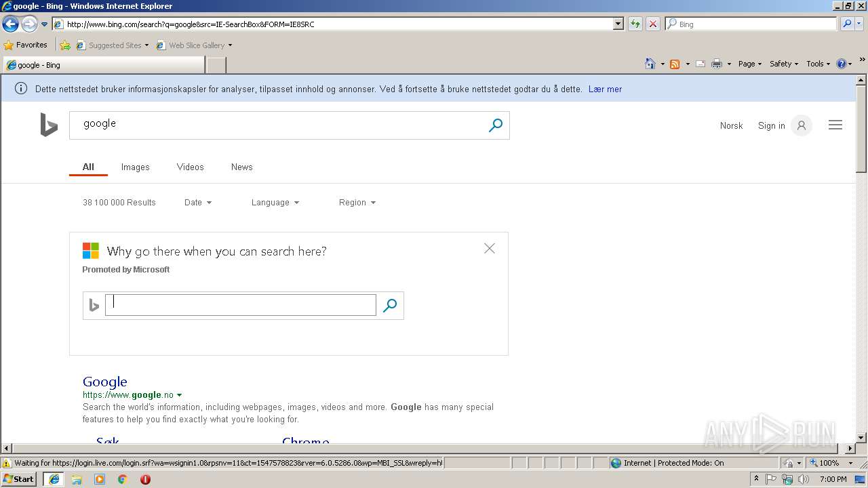Open Windows Explorer folder taskbar icon
This screenshot has height=488, width=868.
click(77, 479)
